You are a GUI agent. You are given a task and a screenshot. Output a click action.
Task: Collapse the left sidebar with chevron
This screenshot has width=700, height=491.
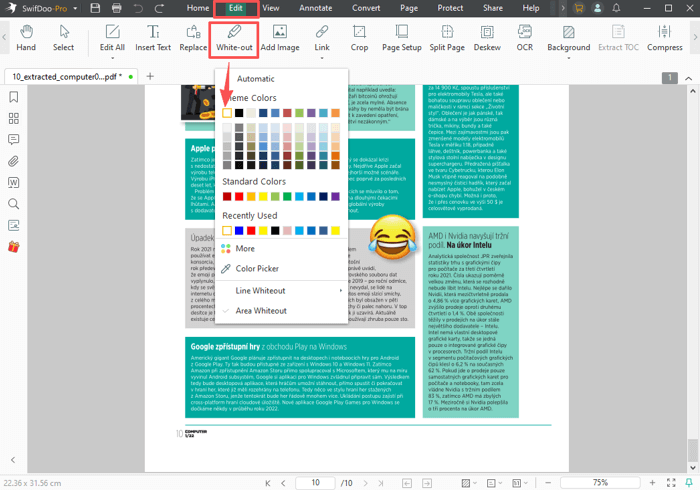13,460
